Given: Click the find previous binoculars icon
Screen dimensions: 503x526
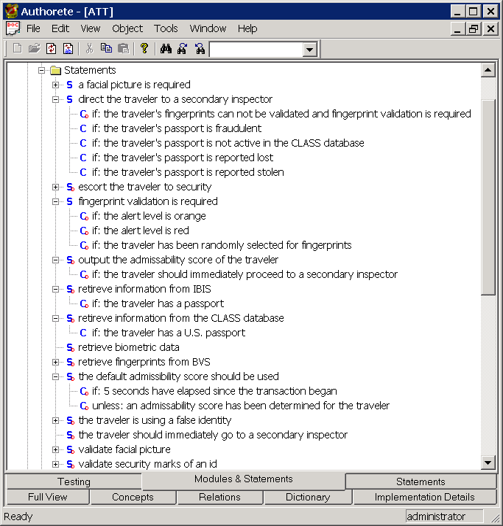Looking at the screenshot, I should (x=200, y=49).
